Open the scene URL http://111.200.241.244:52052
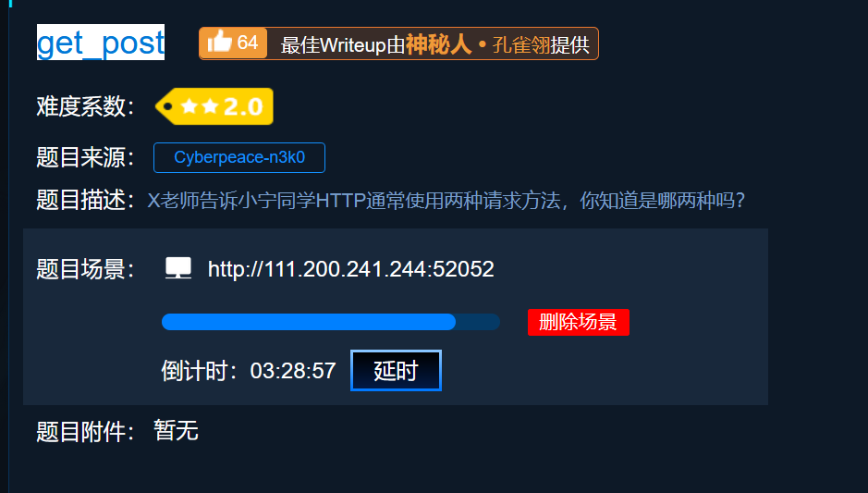868x493 pixels. coord(351,269)
